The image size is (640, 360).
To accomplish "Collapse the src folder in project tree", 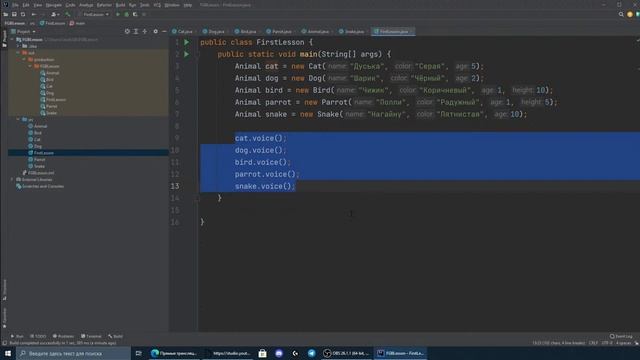I will click(18, 119).
